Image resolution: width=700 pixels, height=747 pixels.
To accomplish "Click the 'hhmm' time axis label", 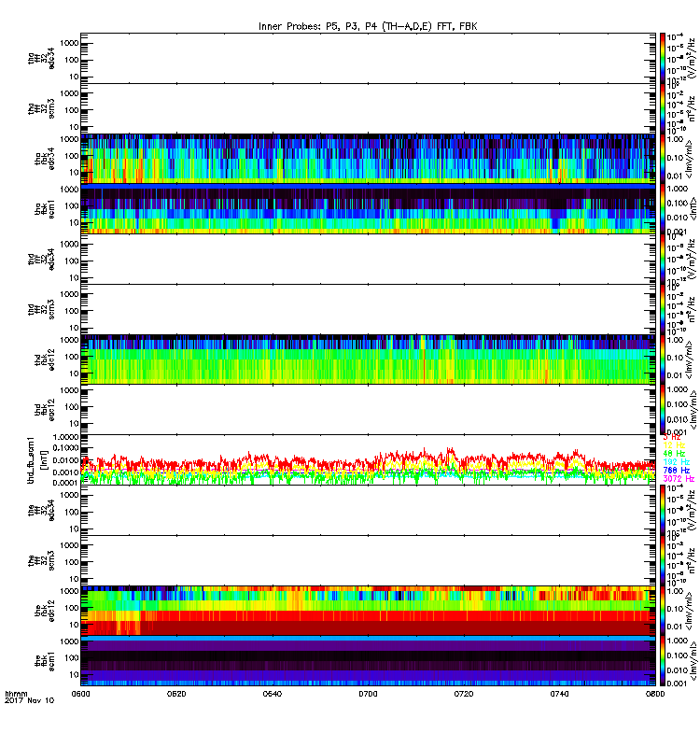I will 16,694.
